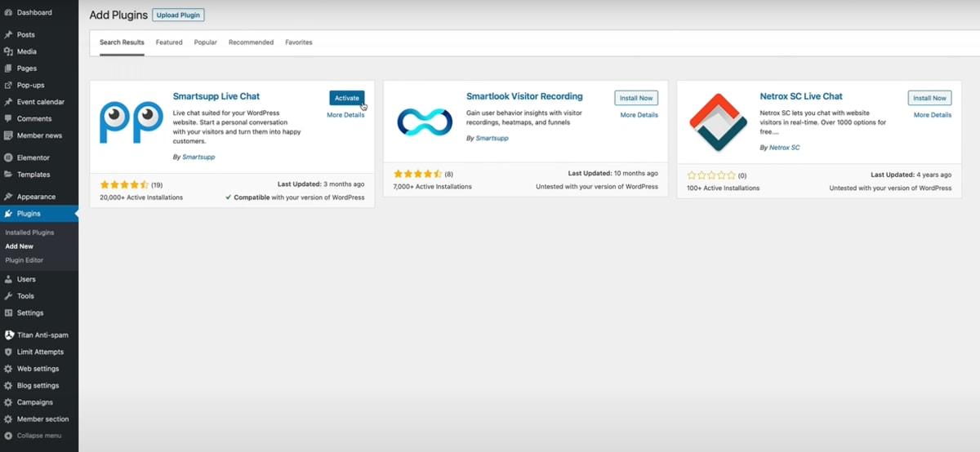Click the Titan Anti-spam icon

pyautogui.click(x=8, y=335)
